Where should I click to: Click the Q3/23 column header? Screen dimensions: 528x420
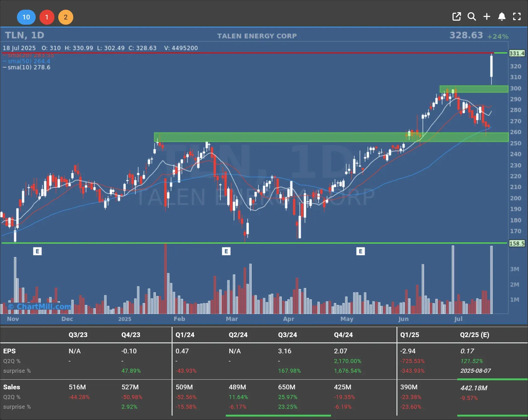coord(78,335)
